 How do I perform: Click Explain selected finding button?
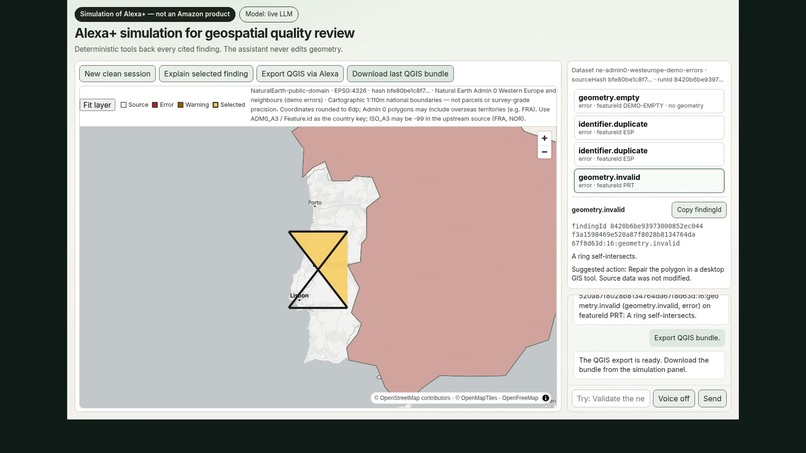point(206,74)
